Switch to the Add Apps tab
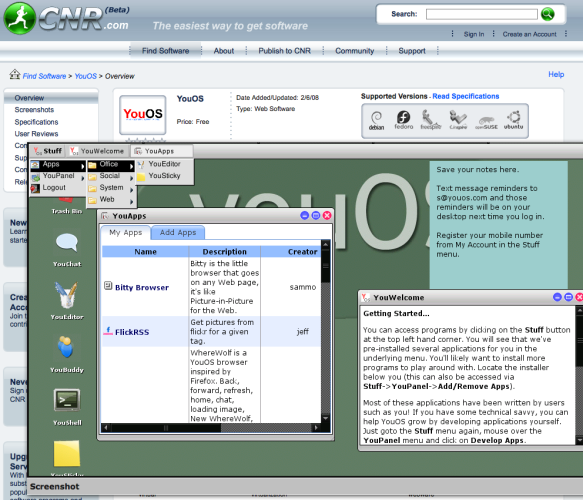Viewport: 583px width, 500px height. 178,233
